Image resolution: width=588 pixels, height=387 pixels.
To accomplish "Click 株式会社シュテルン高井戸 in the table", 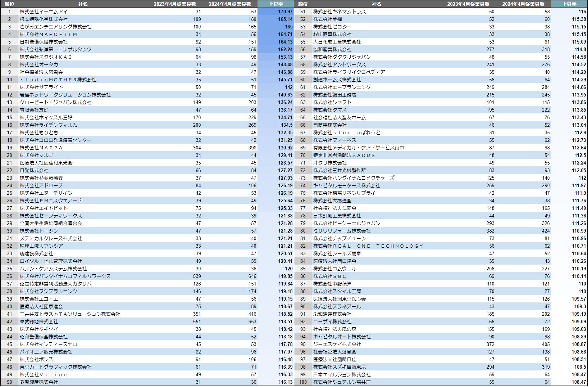I will [x=342, y=382].
